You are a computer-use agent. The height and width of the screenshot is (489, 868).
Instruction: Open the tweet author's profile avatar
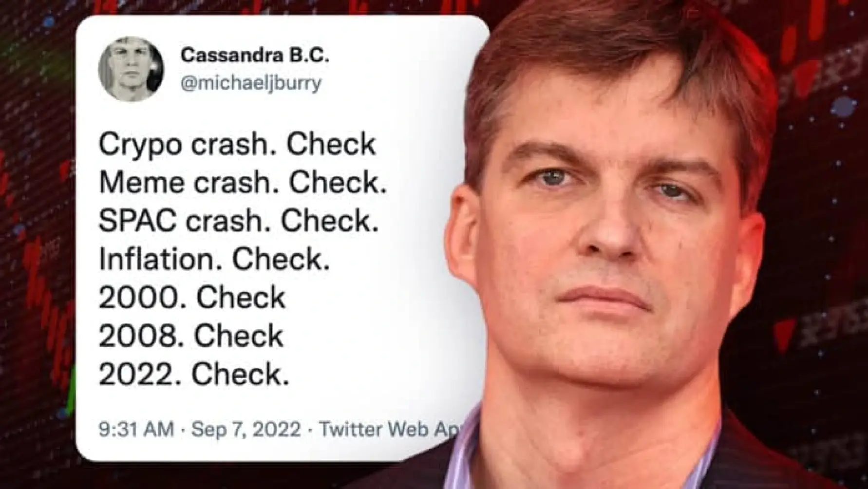(x=131, y=69)
